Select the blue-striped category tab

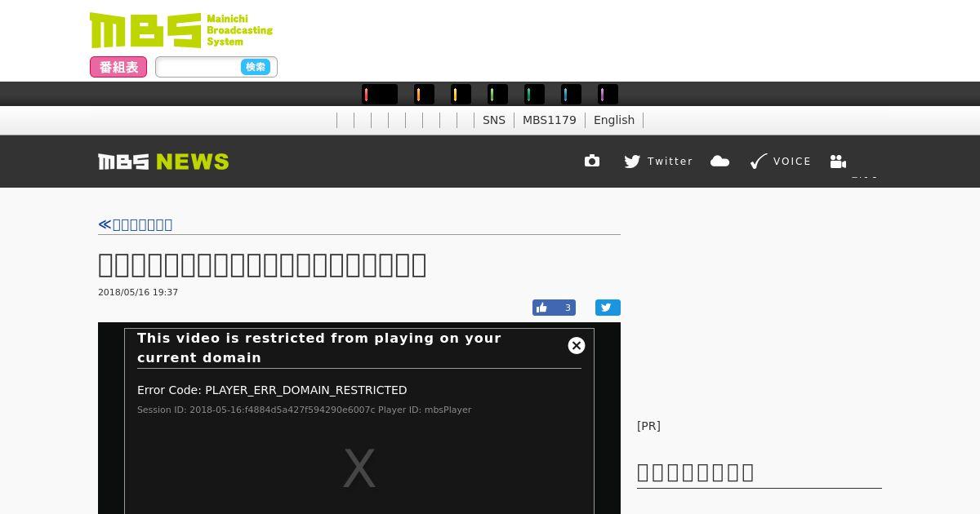pyautogui.click(x=571, y=95)
